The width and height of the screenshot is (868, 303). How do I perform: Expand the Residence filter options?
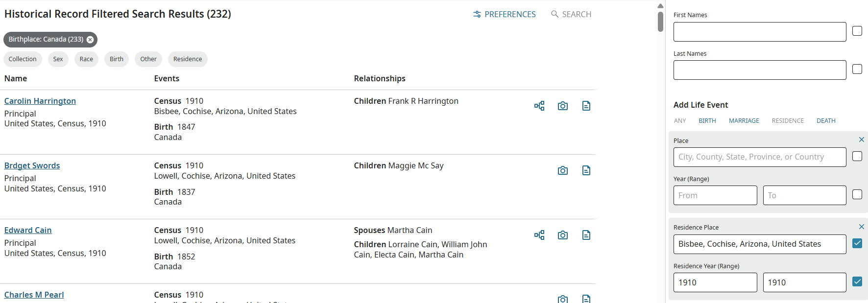click(x=188, y=59)
